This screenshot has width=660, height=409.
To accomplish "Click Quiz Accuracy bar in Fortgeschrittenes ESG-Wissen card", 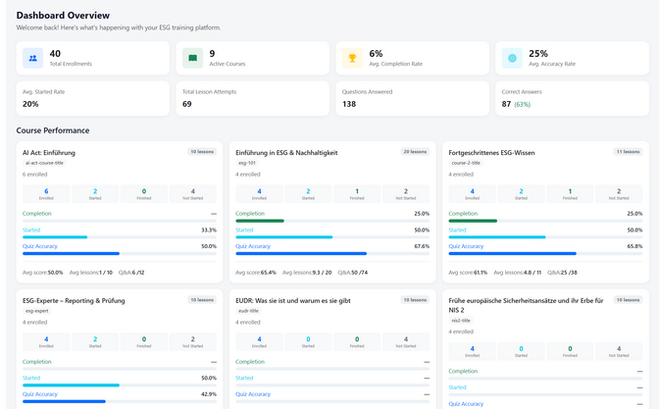I will (546, 254).
